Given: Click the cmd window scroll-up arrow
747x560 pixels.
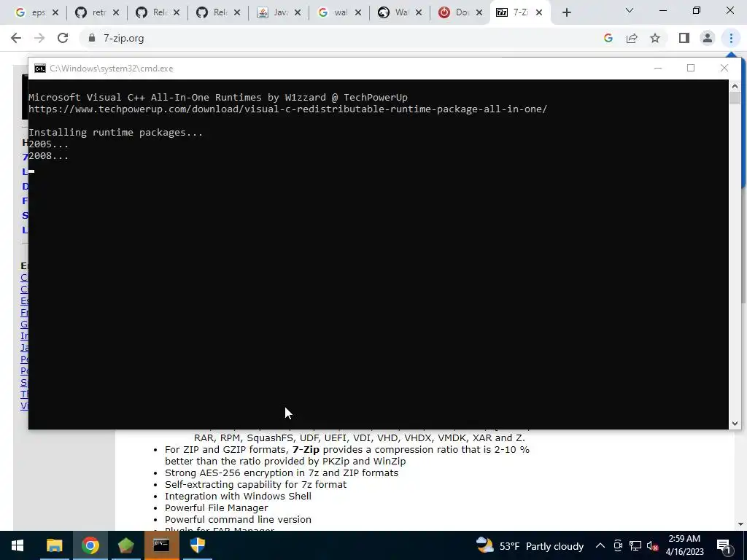Looking at the screenshot, I should [735, 86].
